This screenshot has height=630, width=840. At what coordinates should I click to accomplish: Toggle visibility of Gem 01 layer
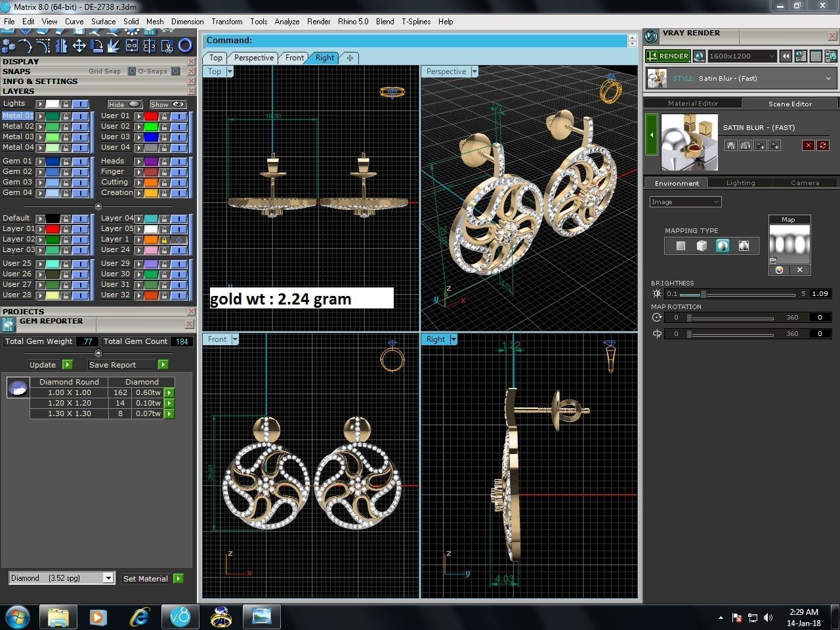(x=80, y=161)
